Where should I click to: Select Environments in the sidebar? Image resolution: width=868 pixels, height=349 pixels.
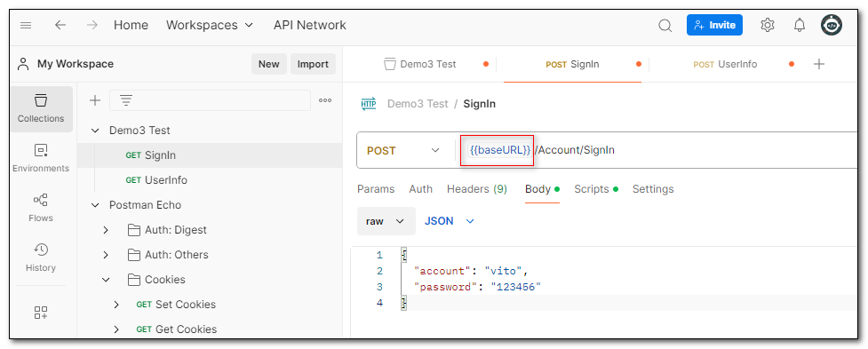[41, 159]
